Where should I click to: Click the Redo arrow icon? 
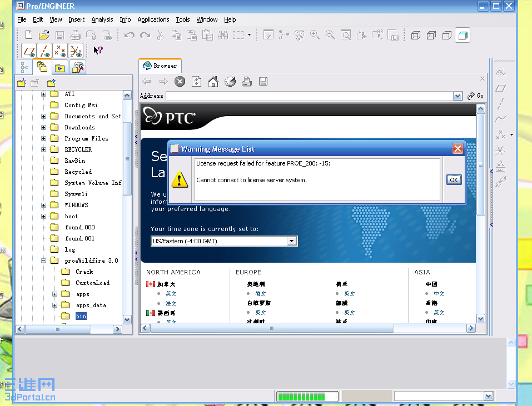tap(145, 35)
